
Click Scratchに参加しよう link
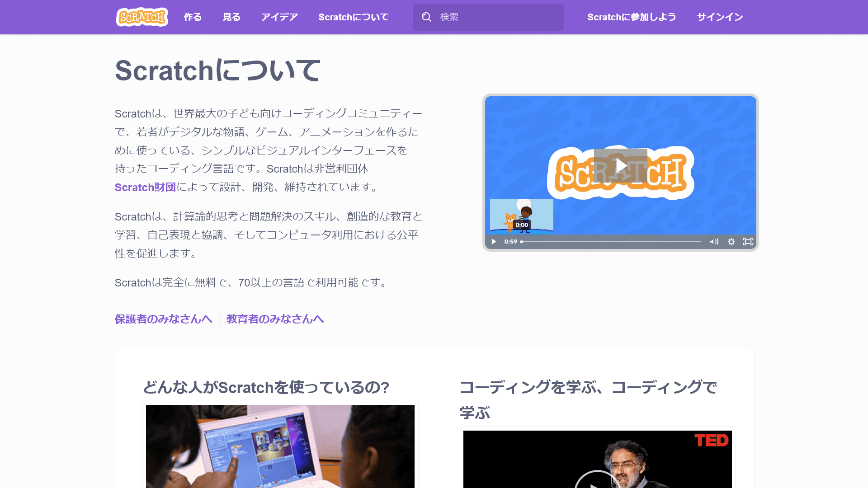point(632,17)
